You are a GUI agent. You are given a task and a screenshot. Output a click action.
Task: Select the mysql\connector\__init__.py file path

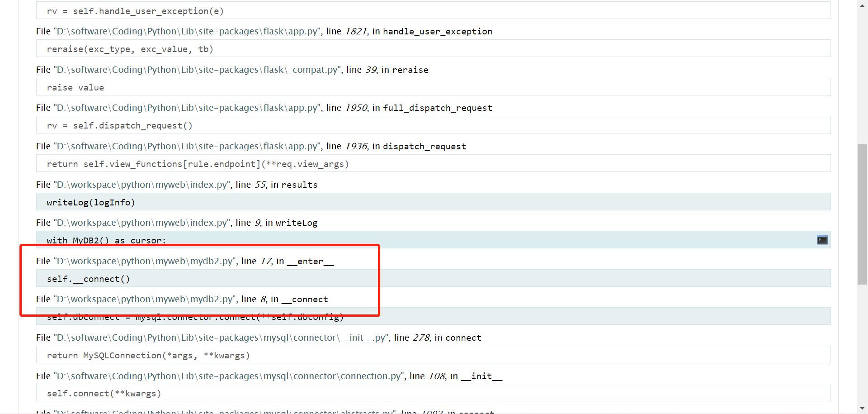tap(222, 338)
